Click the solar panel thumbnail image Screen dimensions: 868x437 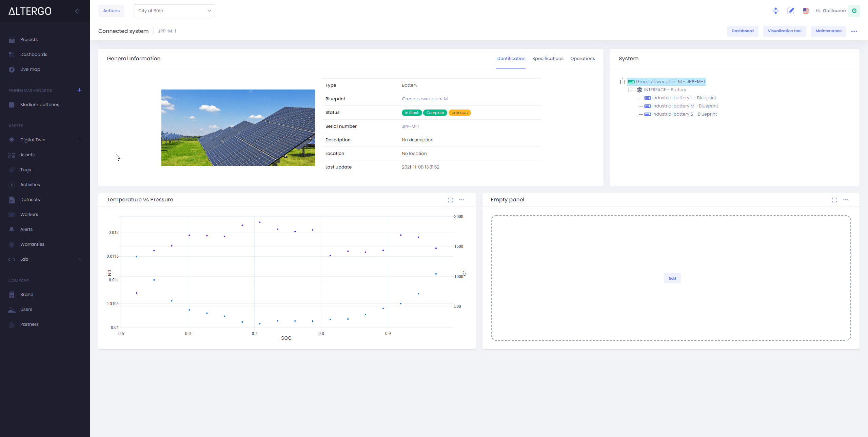coord(238,128)
